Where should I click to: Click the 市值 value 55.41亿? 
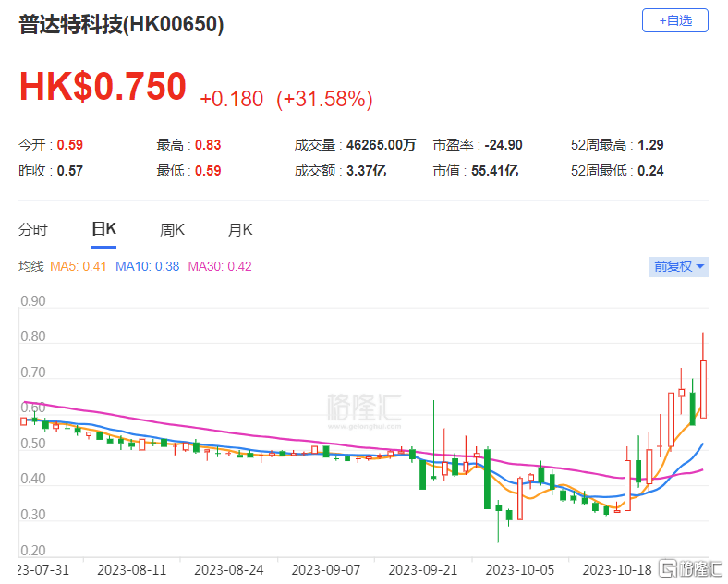(x=494, y=171)
